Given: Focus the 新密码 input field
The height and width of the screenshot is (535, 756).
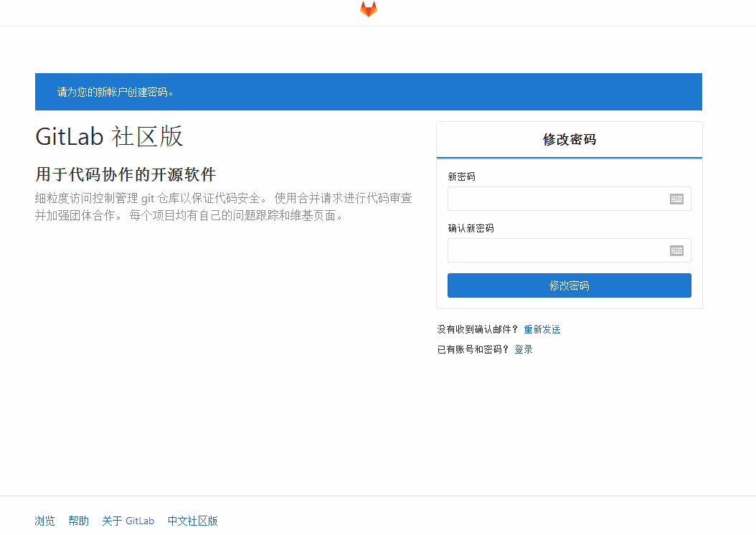Looking at the screenshot, I should (569, 199).
